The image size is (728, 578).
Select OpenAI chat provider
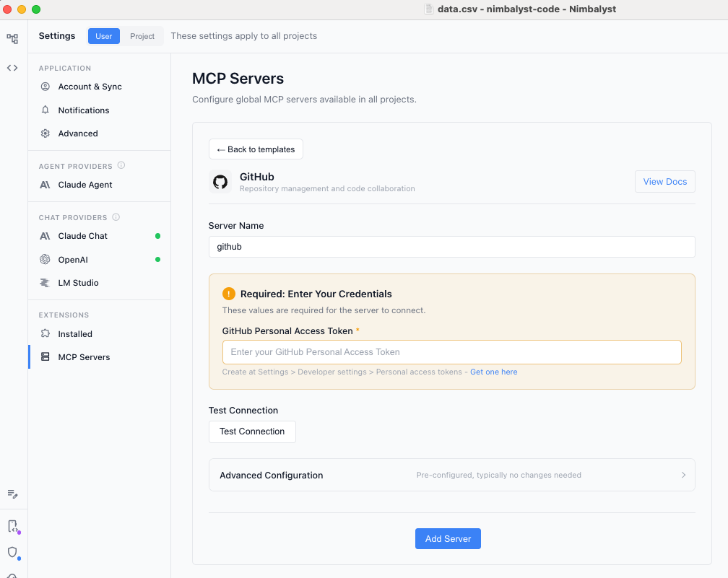(x=100, y=259)
